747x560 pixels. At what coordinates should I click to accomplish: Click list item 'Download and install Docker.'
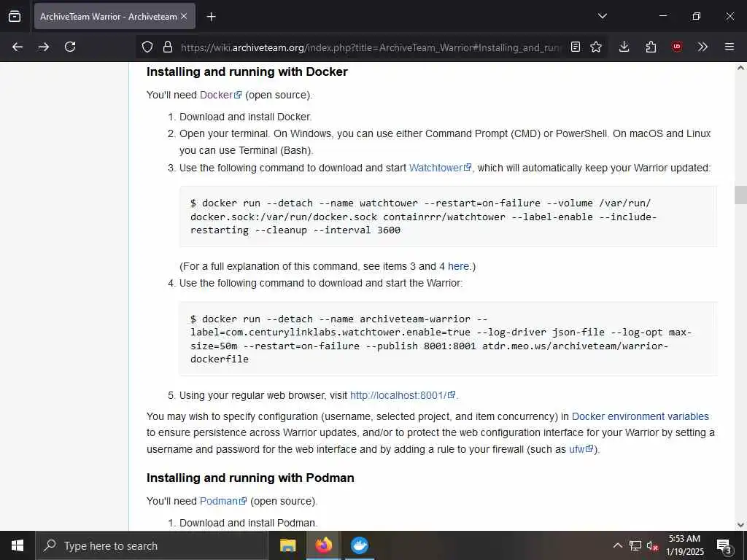point(245,117)
